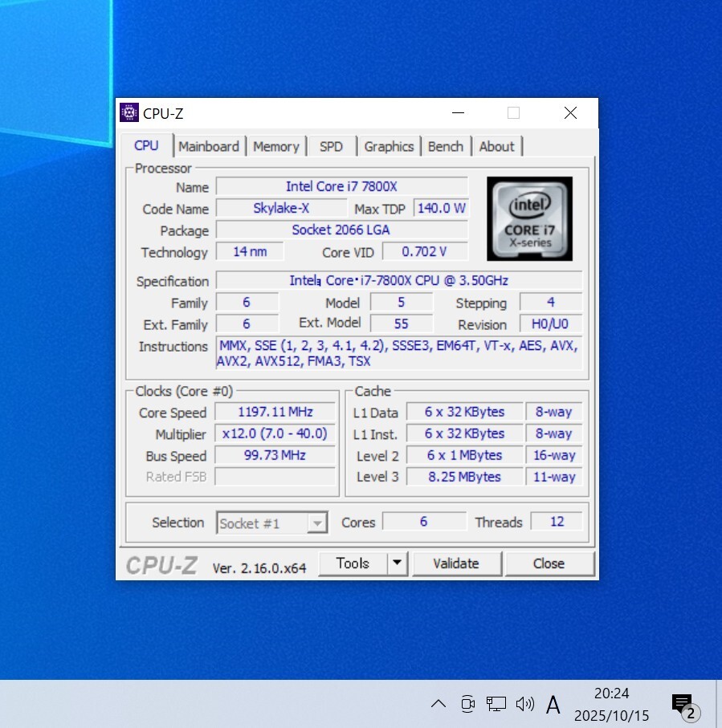Click the core speed '1197.11 MHz'
The width and height of the screenshot is (722, 728).
(x=275, y=412)
